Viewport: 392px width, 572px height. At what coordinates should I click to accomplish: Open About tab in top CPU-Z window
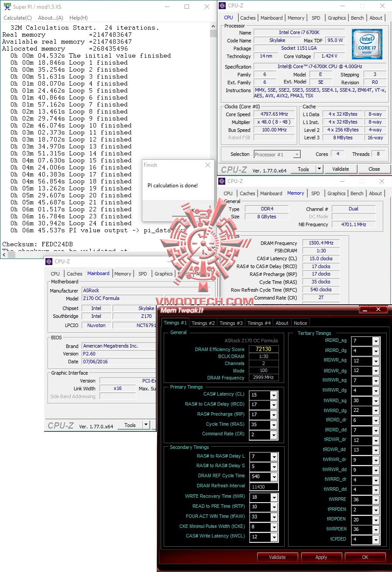tap(376, 18)
